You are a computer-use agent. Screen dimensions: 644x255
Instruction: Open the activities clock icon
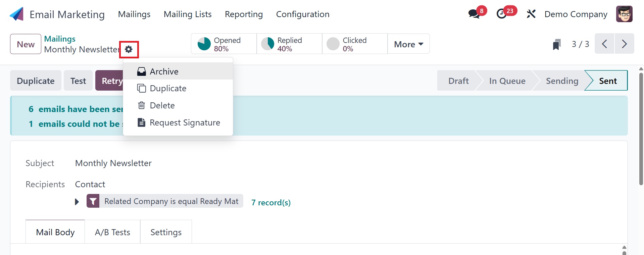coord(502,14)
